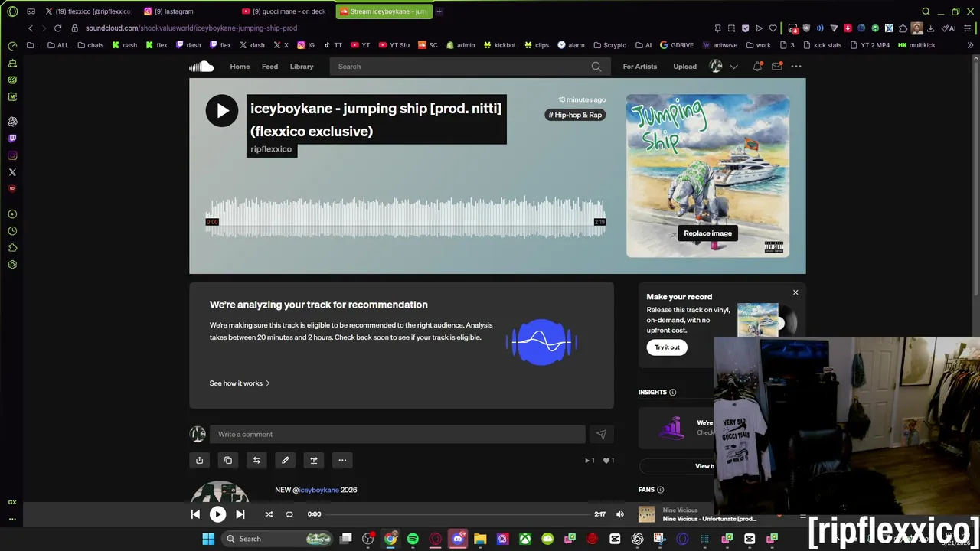Open the $crypto bookmarks folder

609,45
